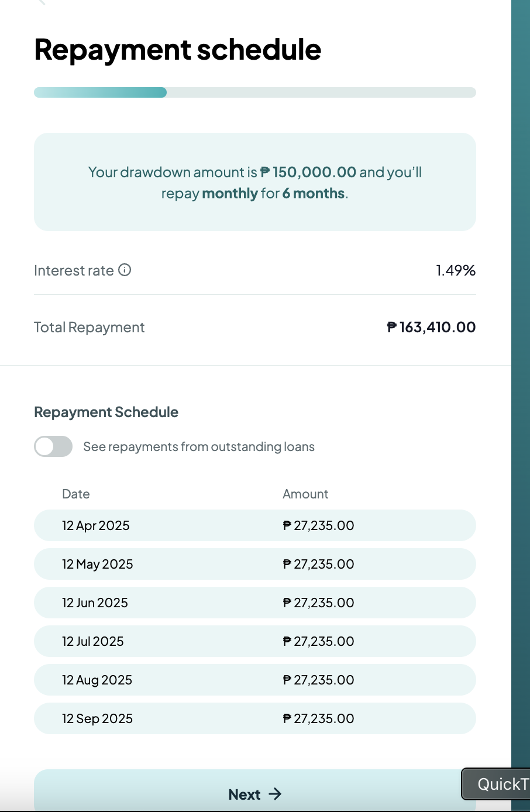
Task: Click the See repayments from outstanding loans label
Action: (199, 446)
